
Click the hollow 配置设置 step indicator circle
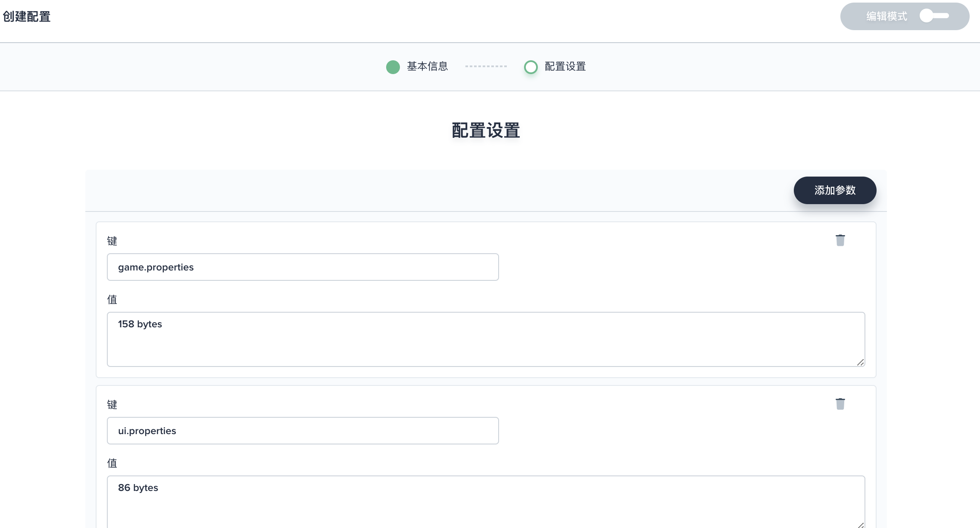coord(531,67)
